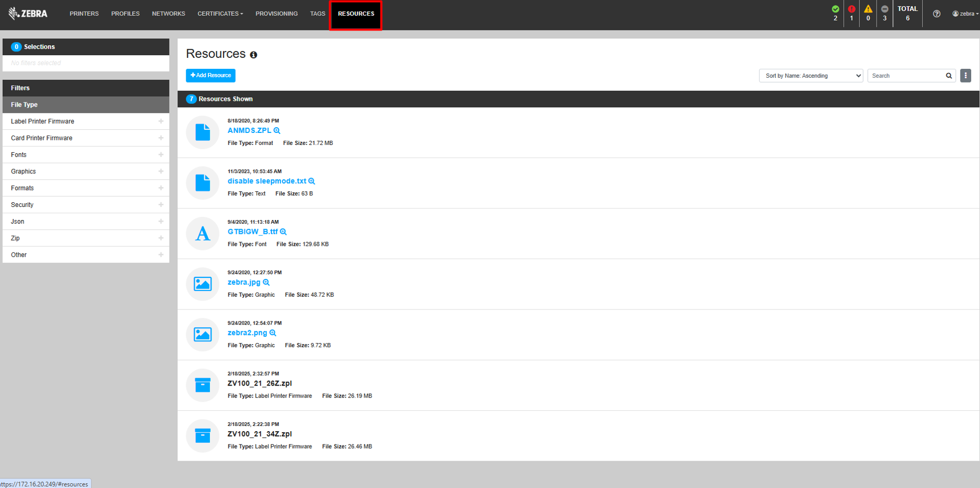The width and height of the screenshot is (980, 488).
Task: Open the Certificates dropdown menu
Action: pos(220,14)
